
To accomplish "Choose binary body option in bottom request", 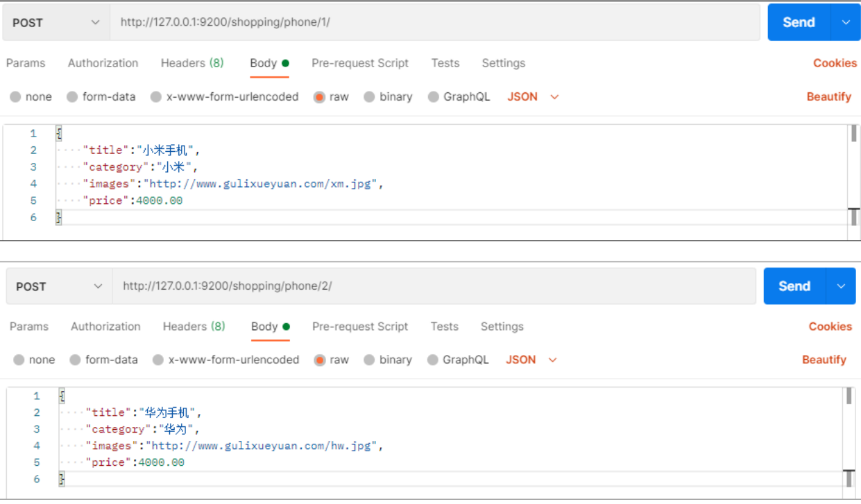I will tap(369, 360).
